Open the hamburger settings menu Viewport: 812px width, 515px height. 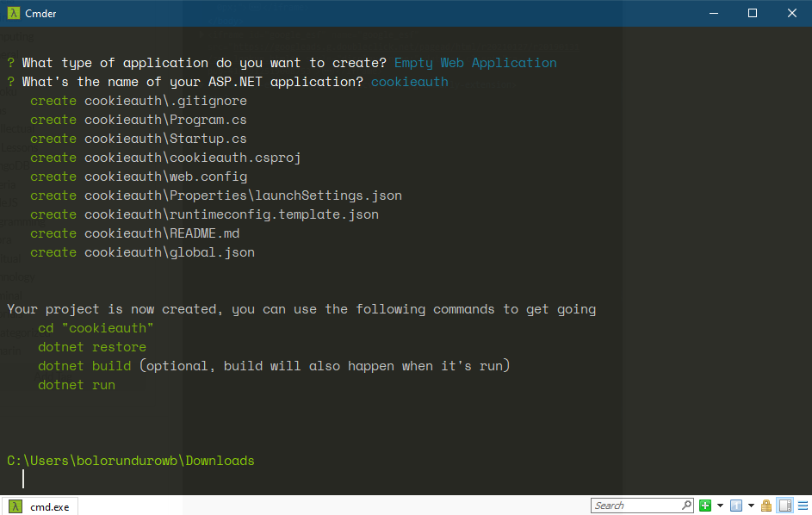803,506
